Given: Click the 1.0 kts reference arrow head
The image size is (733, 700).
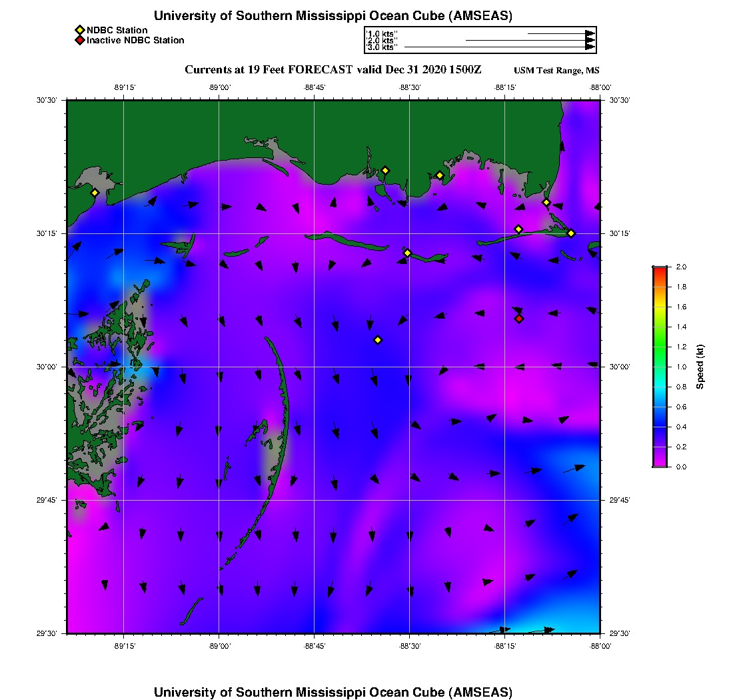Looking at the screenshot, I should click(x=590, y=33).
